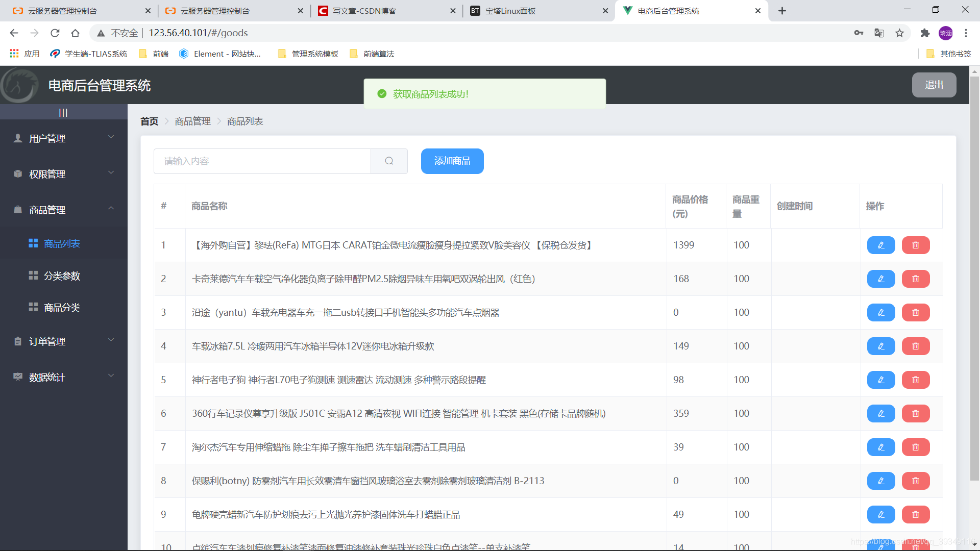Click the 退出 logout button
The image size is (980, 551).
coord(934,85)
